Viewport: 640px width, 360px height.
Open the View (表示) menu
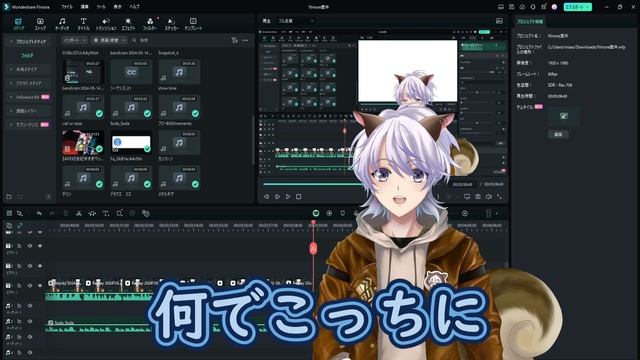coord(118,7)
